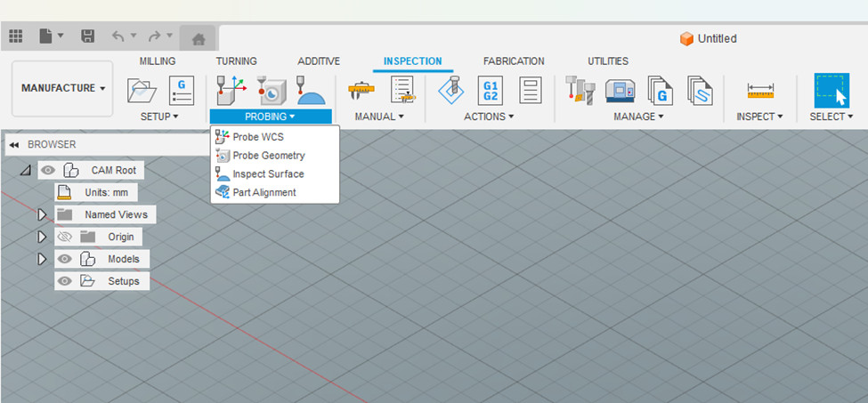
Task: Collapse the BROWSER panel arrows
Action: pos(14,144)
